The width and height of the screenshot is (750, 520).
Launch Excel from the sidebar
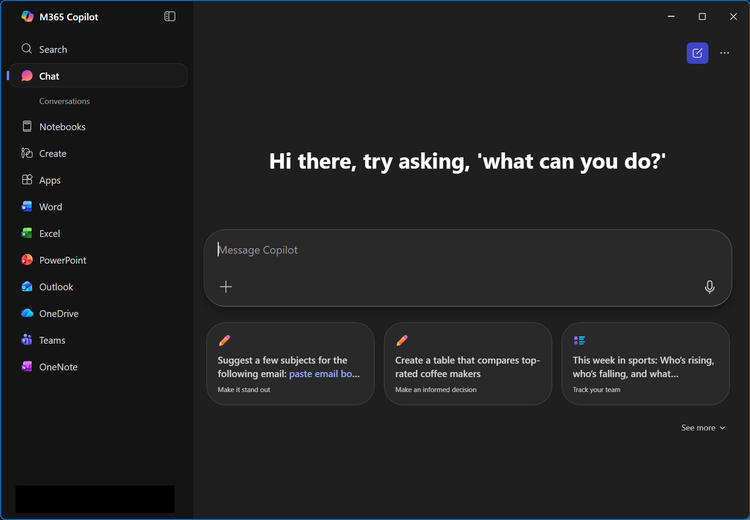click(x=49, y=233)
